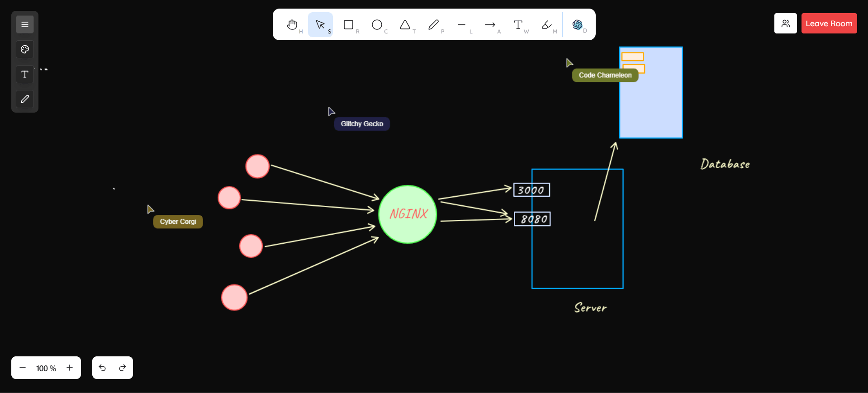Select the bottommost pink client circle
The width and height of the screenshot is (868, 393).
point(234,298)
